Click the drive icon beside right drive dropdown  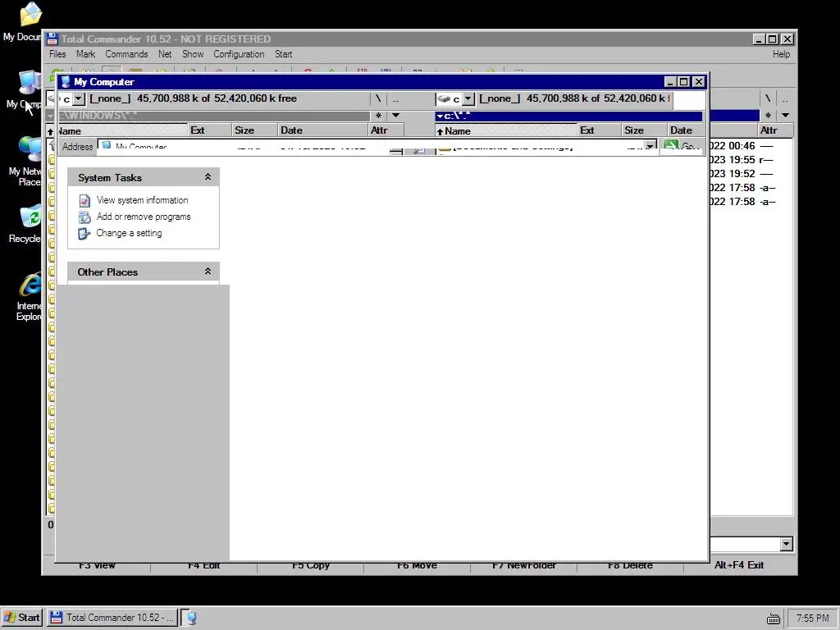coord(444,98)
